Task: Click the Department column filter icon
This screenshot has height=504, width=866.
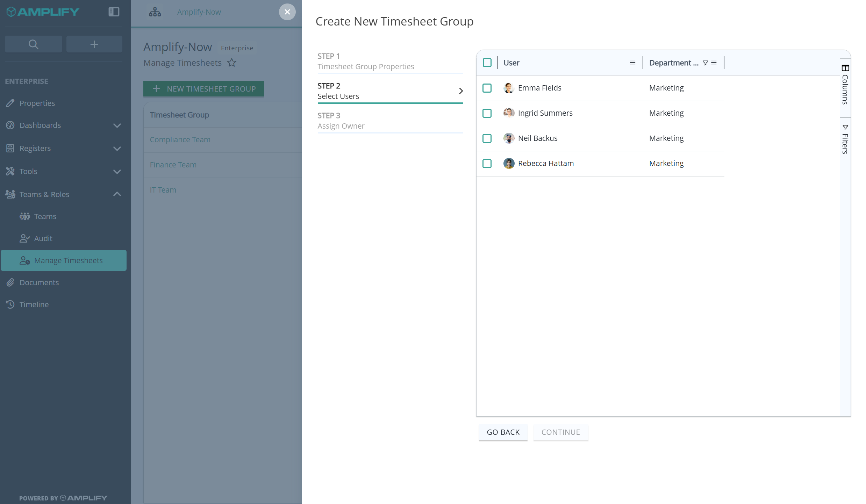Action: [x=706, y=63]
